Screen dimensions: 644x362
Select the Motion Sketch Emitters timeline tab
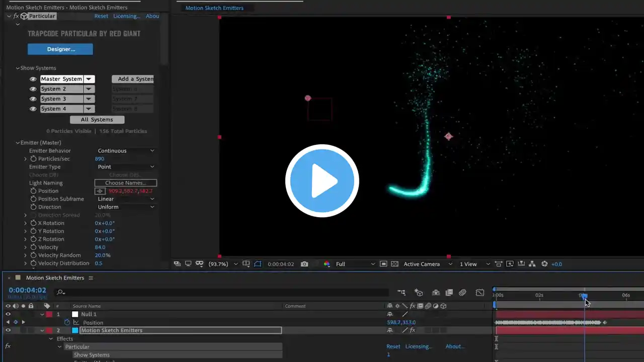click(55, 278)
